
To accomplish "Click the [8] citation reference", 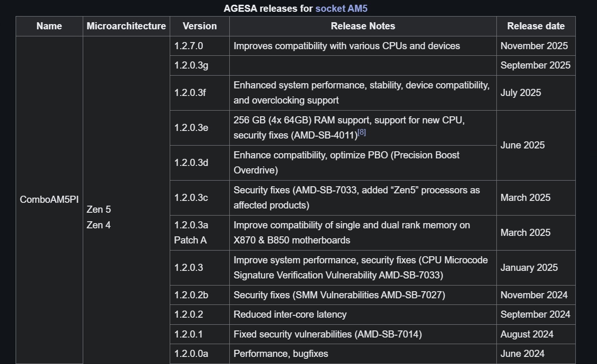I will tap(362, 133).
